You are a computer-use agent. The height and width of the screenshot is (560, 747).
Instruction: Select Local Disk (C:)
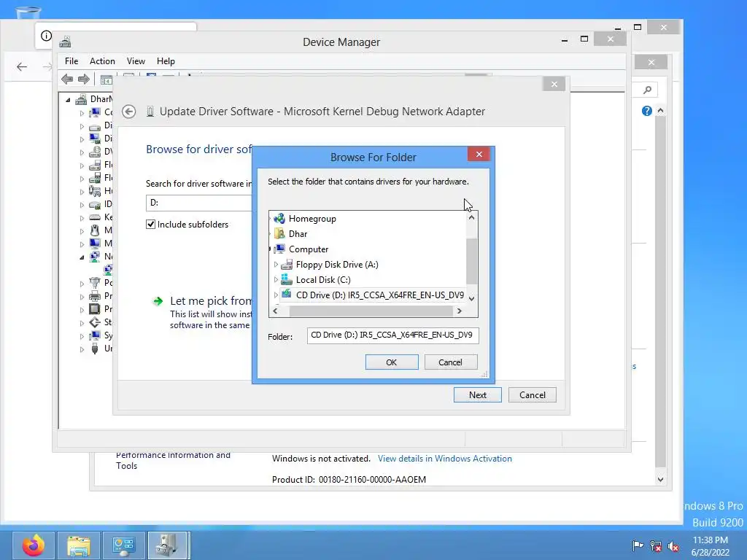(323, 279)
